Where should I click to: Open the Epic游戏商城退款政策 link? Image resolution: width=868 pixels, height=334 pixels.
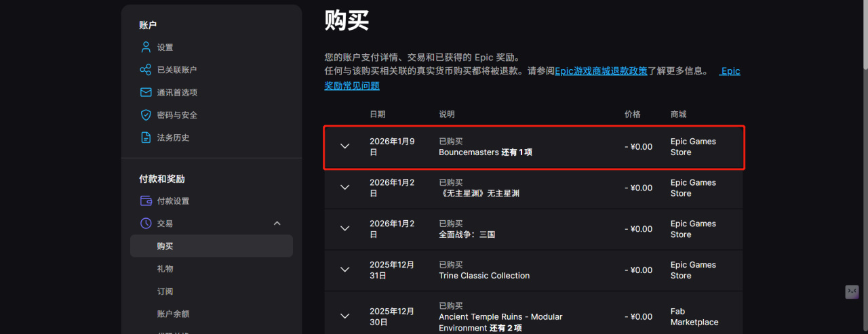click(601, 71)
